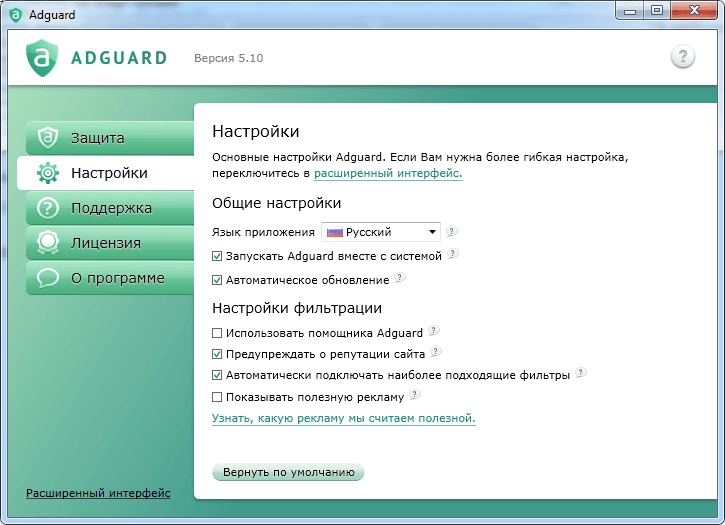Show hint for Автоматическое обновление
The height and width of the screenshot is (525, 725).
tap(400, 278)
